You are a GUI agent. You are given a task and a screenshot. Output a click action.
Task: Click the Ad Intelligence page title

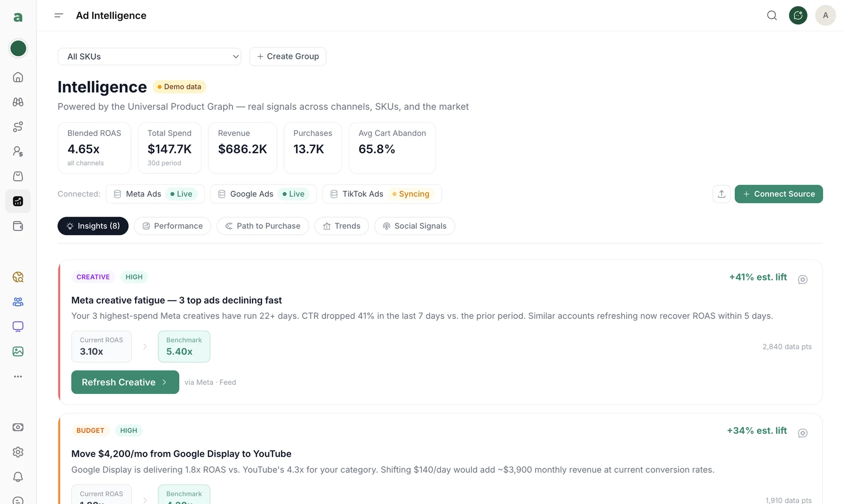[x=111, y=15]
